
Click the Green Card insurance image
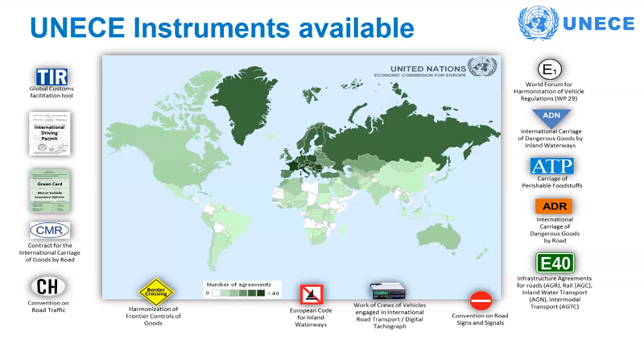(x=49, y=190)
